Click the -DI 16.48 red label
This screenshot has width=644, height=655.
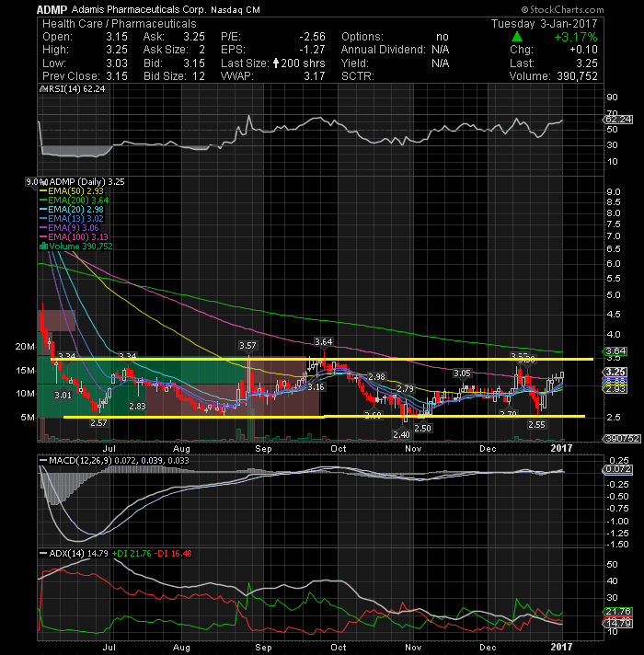[173, 554]
